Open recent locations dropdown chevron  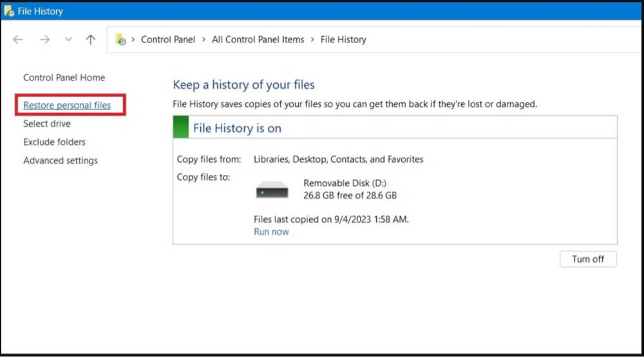point(68,39)
